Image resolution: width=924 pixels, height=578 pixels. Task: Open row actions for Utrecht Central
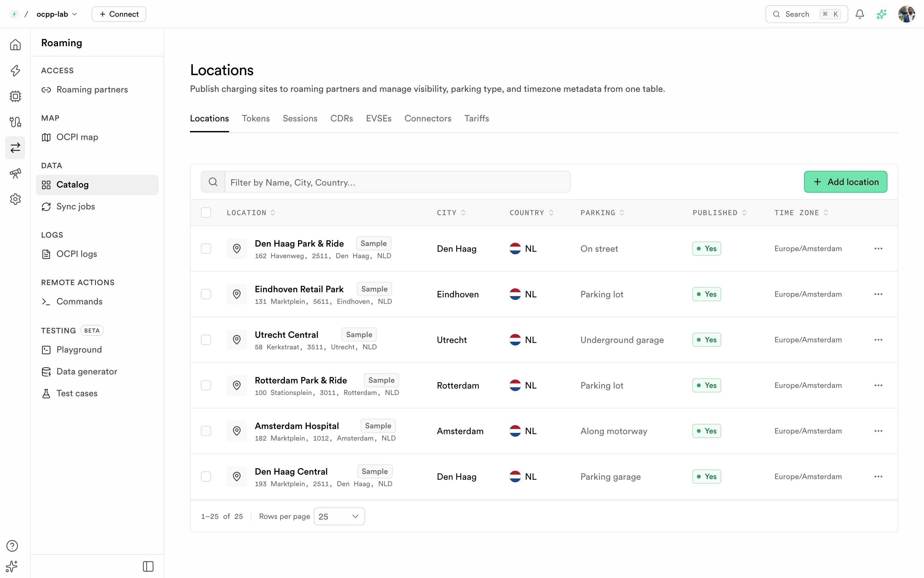[878, 339]
